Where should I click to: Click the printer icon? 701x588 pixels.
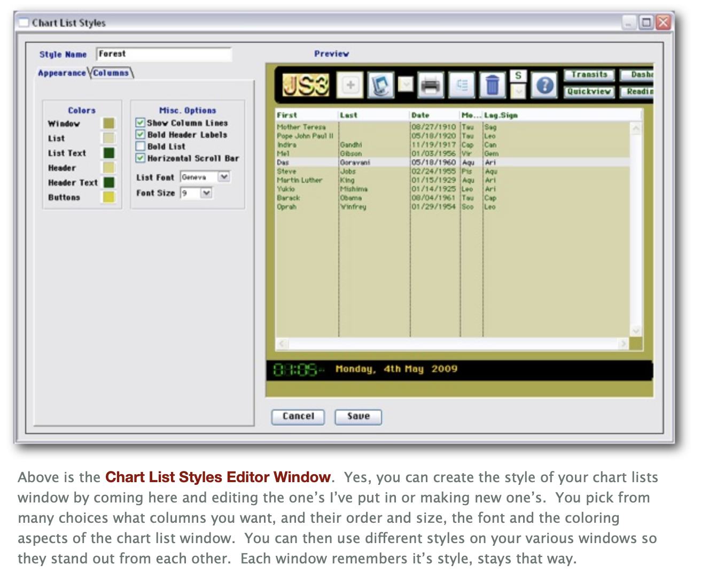click(x=431, y=86)
